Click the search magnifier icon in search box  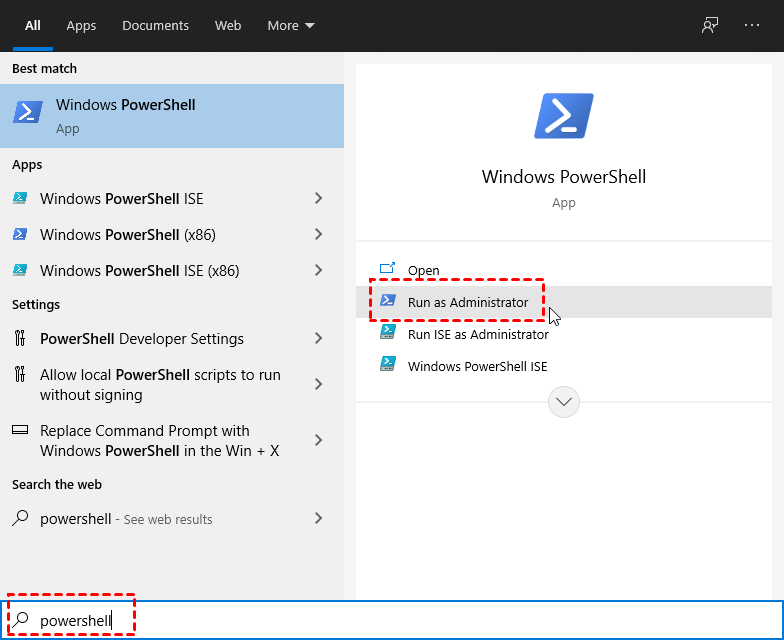click(x=21, y=621)
